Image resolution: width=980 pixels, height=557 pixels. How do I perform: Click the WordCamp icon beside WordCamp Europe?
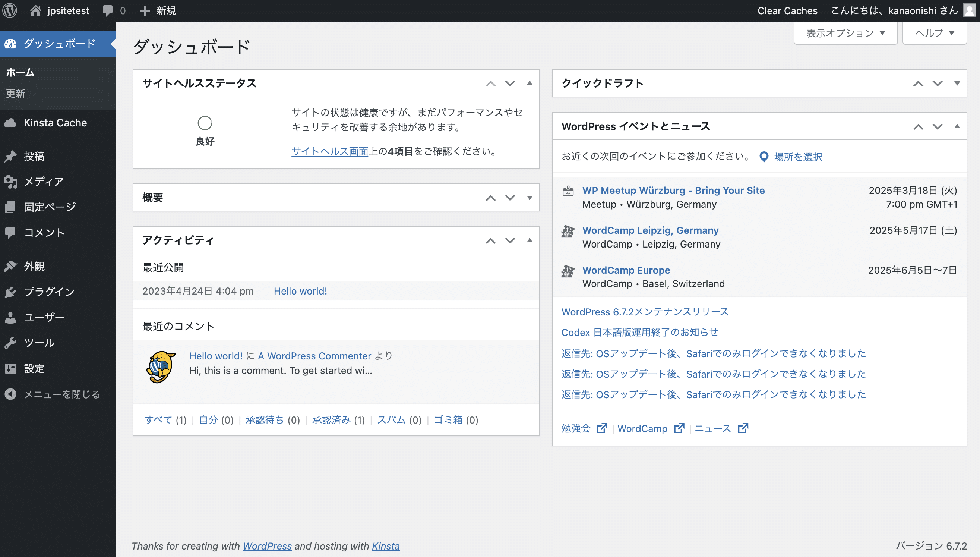568,271
